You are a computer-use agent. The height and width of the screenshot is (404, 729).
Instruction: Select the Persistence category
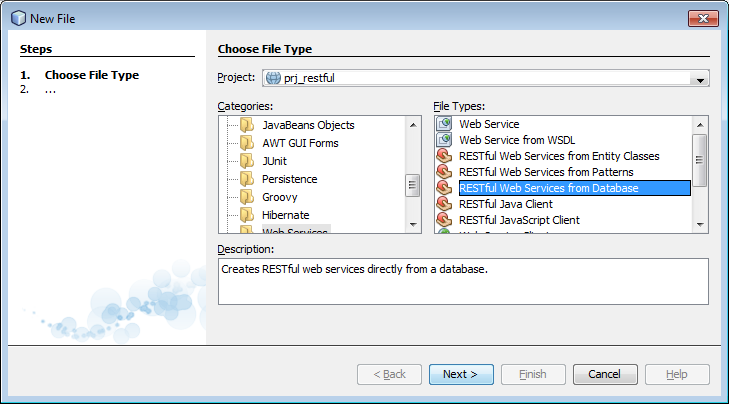289,179
